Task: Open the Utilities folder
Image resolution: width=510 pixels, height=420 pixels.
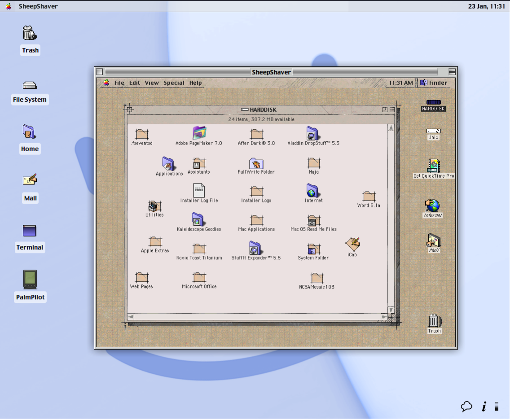Action: pos(154,206)
